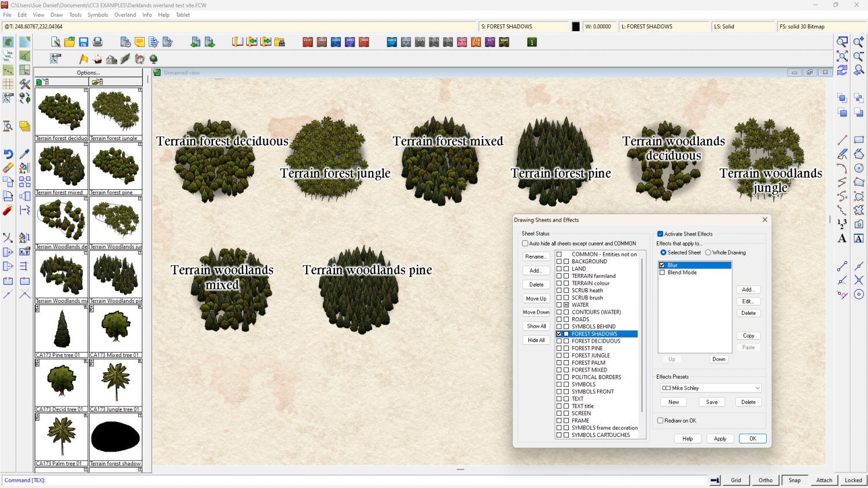868x488 pixels.
Task: Toggle Snap in the status bar
Action: click(x=795, y=480)
